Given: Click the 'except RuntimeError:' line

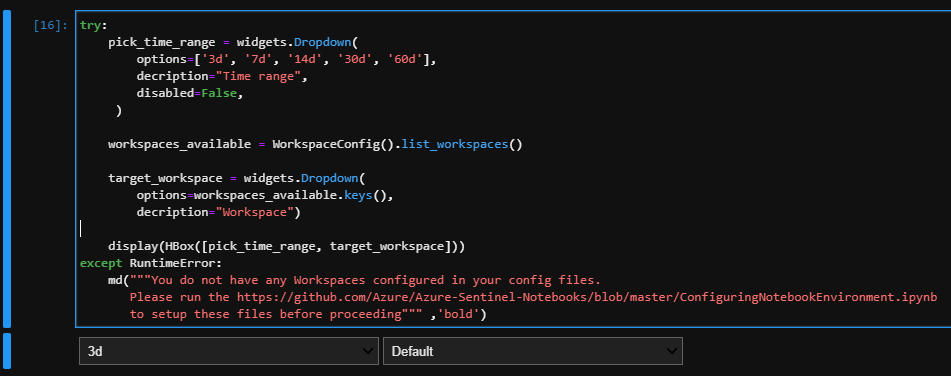Looking at the screenshot, I should point(151,263).
